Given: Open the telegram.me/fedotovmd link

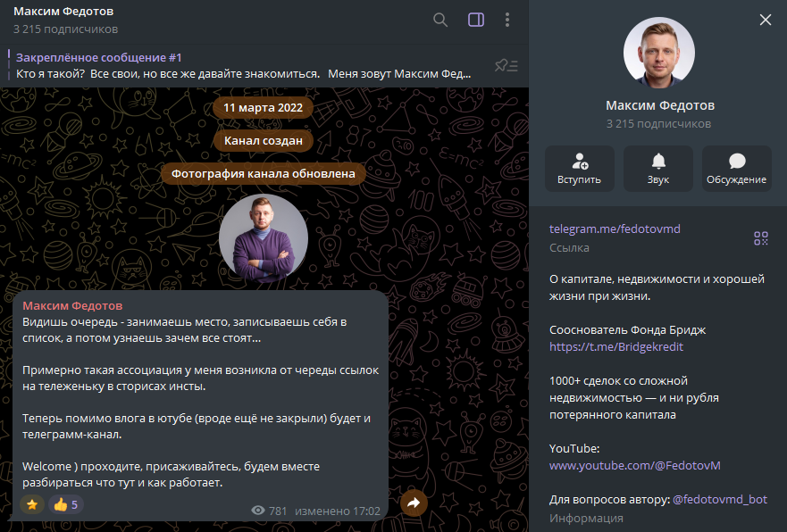Looking at the screenshot, I should point(615,229).
